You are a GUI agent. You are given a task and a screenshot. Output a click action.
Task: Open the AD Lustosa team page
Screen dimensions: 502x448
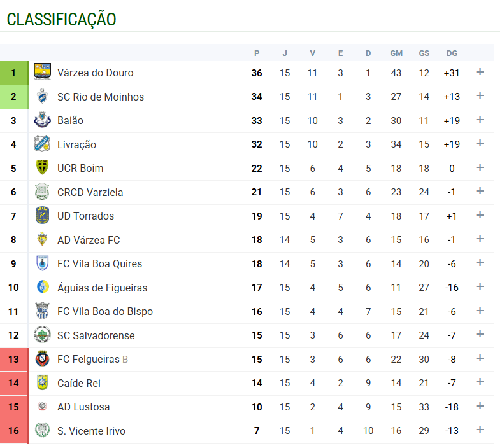pyautogui.click(x=83, y=407)
